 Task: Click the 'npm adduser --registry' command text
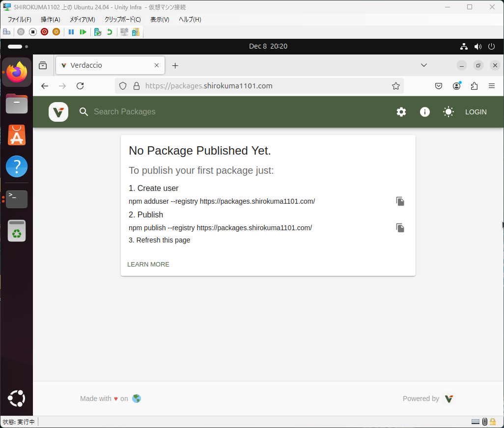pyautogui.click(x=222, y=201)
